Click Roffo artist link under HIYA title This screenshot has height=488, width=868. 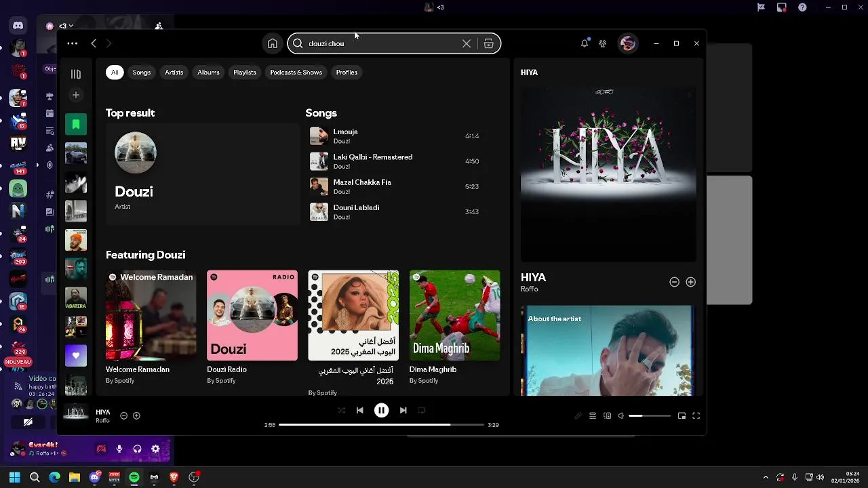tap(530, 289)
